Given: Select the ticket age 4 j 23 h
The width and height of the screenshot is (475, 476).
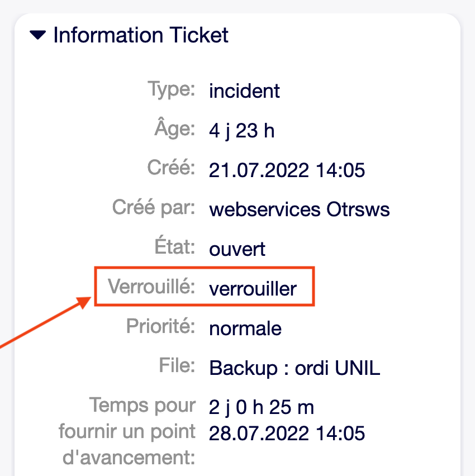Looking at the screenshot, I should 241,131.
